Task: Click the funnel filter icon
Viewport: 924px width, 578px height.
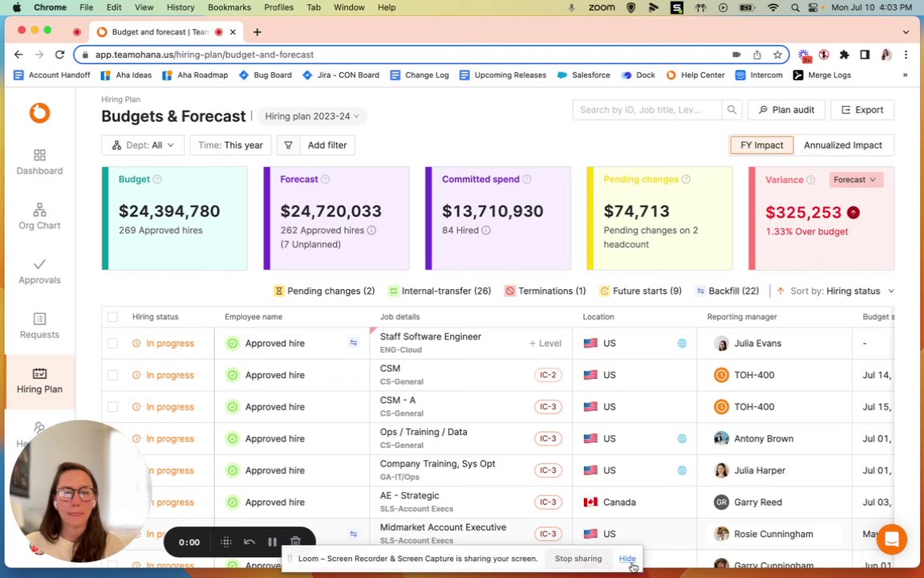Action: pyautogui.click(x=288, y=145)
